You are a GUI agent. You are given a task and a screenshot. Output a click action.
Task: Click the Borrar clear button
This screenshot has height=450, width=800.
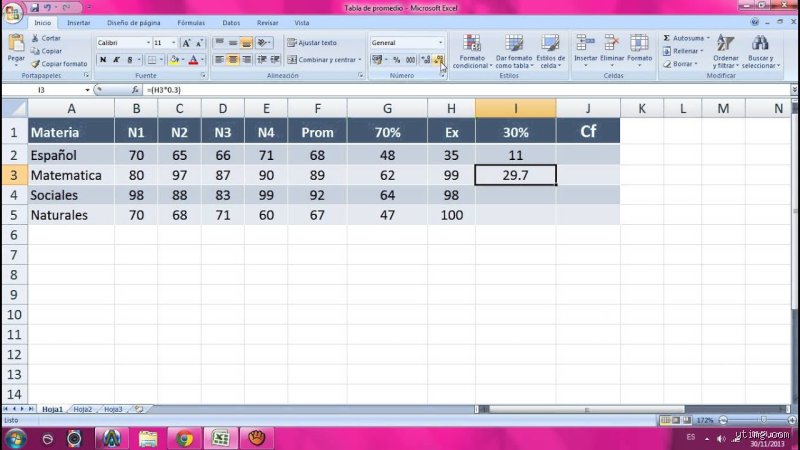pos(681,64)
